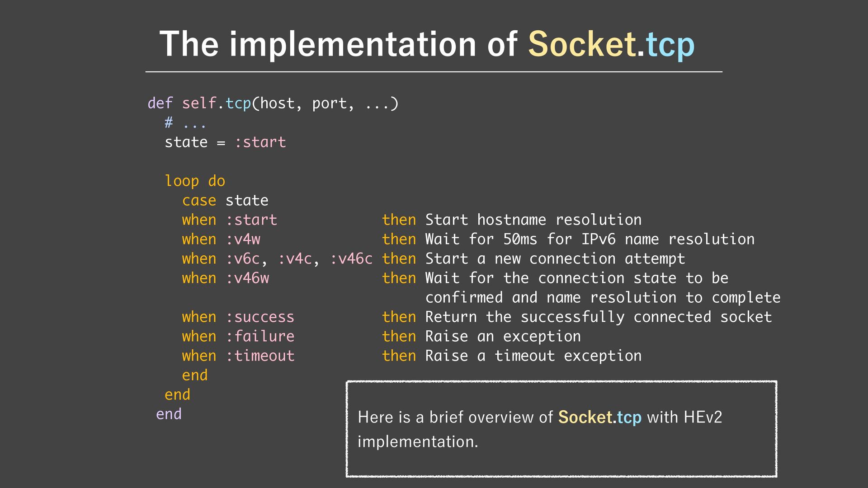This screenshot has height=488, width=868.
Task: Click 'Start a new connection attempt' text
Action: pos(555,259)
